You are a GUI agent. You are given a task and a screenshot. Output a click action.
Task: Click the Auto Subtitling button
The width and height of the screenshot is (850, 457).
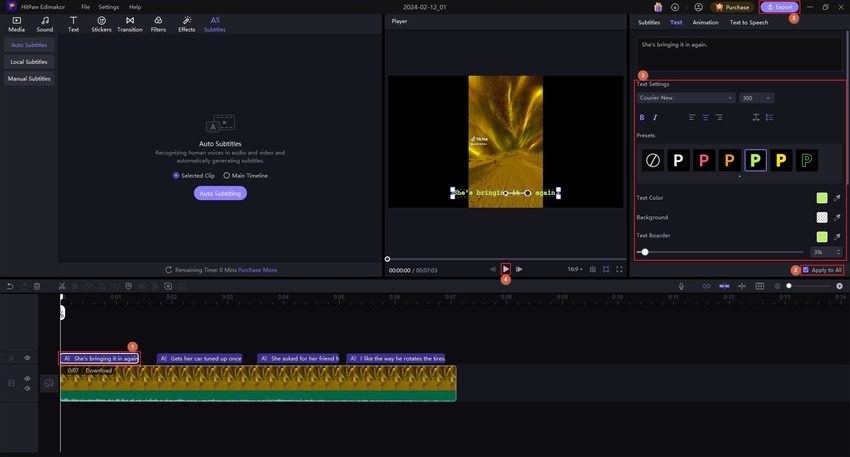[220, 193]
